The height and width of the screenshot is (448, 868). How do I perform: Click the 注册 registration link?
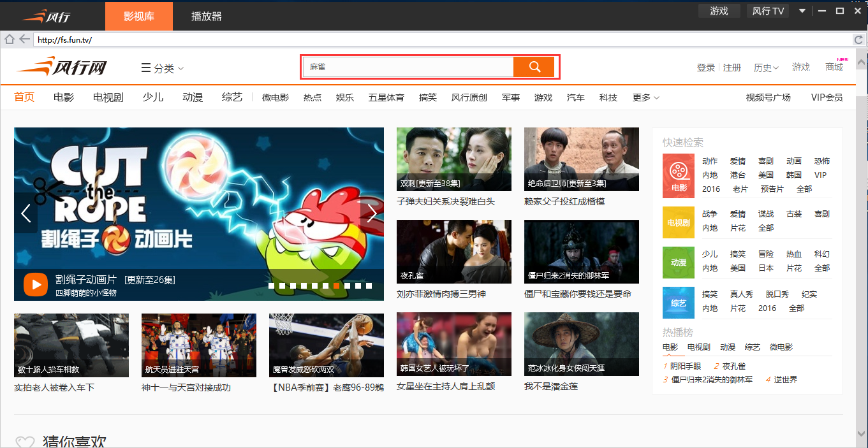pyautogui.click(x=732, y=67)
